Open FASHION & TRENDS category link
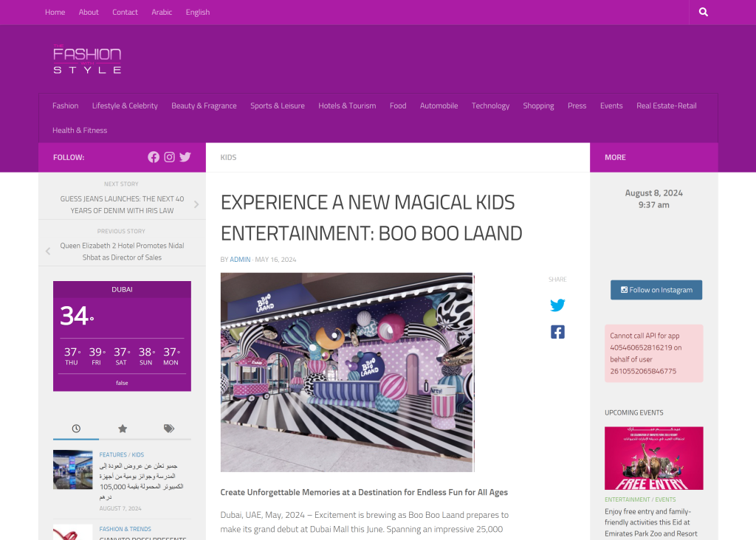The width and height of the screenshot is (756, 540). point(126,529)
